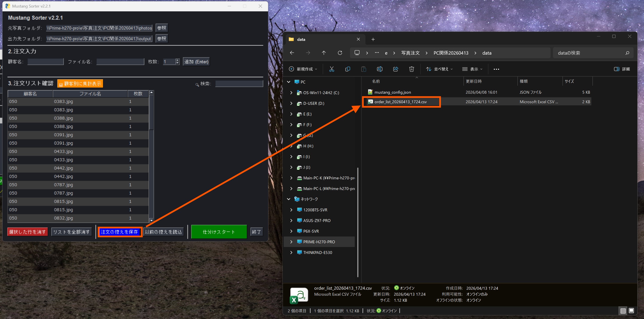Click the search magnifier icon in Explorer
This screenshot has height=319, width=644.
pos(627,53)
